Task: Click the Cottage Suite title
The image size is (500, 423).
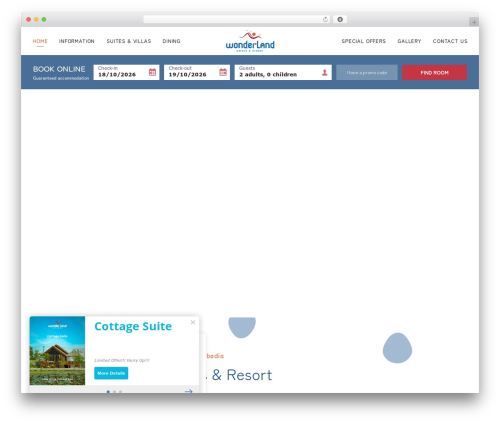Action: click(x=133, y=326)
